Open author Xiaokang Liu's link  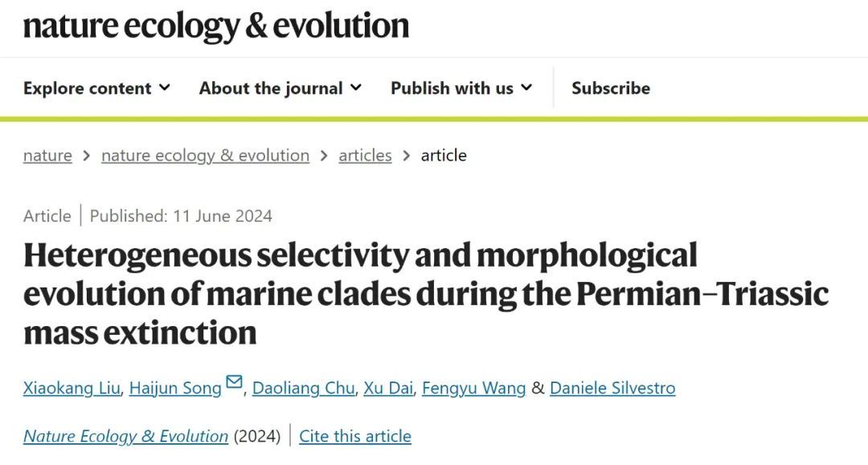click(72, 388)
